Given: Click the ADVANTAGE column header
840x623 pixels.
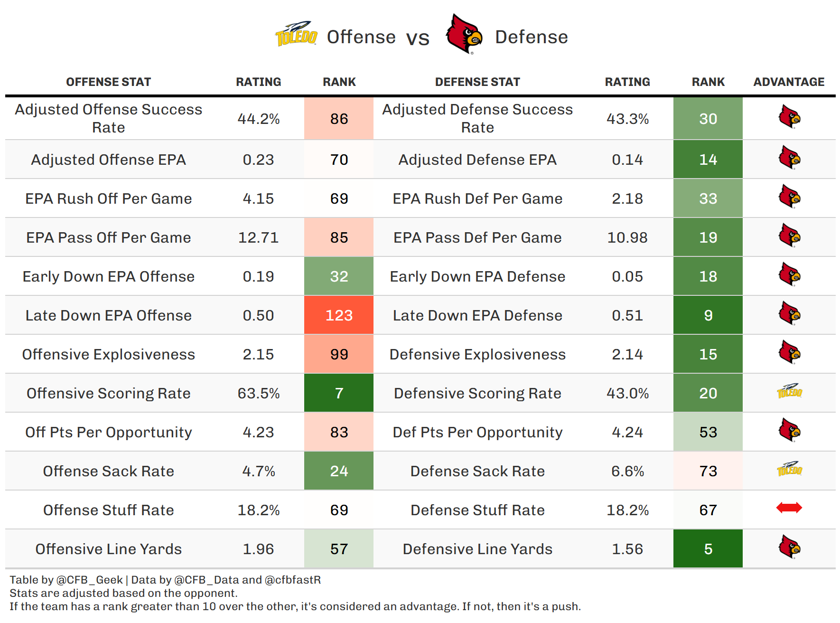Looking at the screenshot, I should click(789, 82).
